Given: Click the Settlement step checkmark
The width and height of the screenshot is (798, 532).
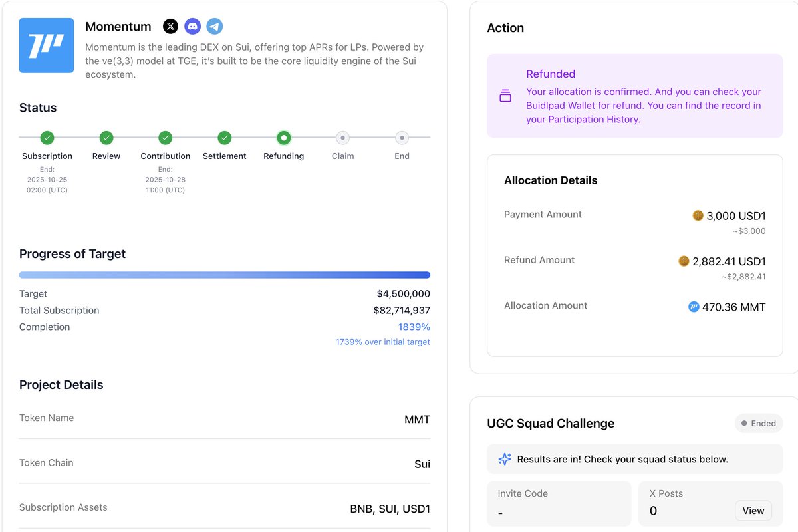Looking at the screenshot, I should click(225, 138).
